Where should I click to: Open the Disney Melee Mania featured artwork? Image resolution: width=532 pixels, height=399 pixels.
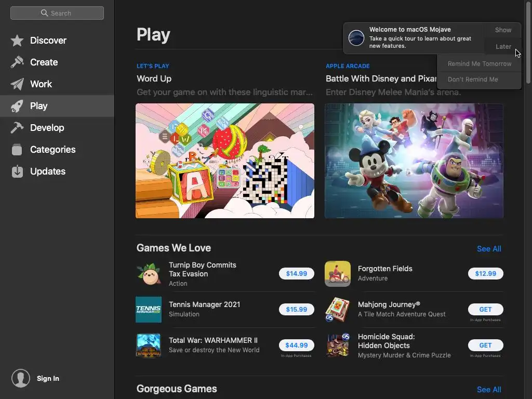[414, 161]
